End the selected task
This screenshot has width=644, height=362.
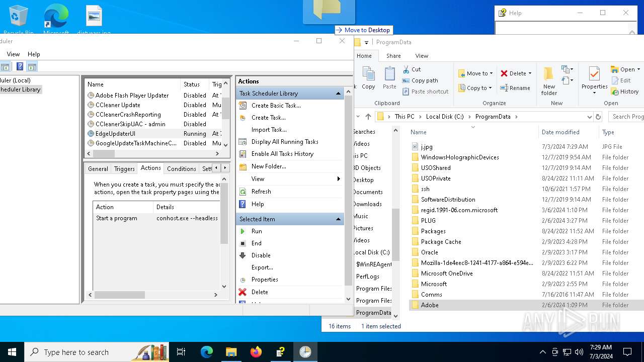257,243
